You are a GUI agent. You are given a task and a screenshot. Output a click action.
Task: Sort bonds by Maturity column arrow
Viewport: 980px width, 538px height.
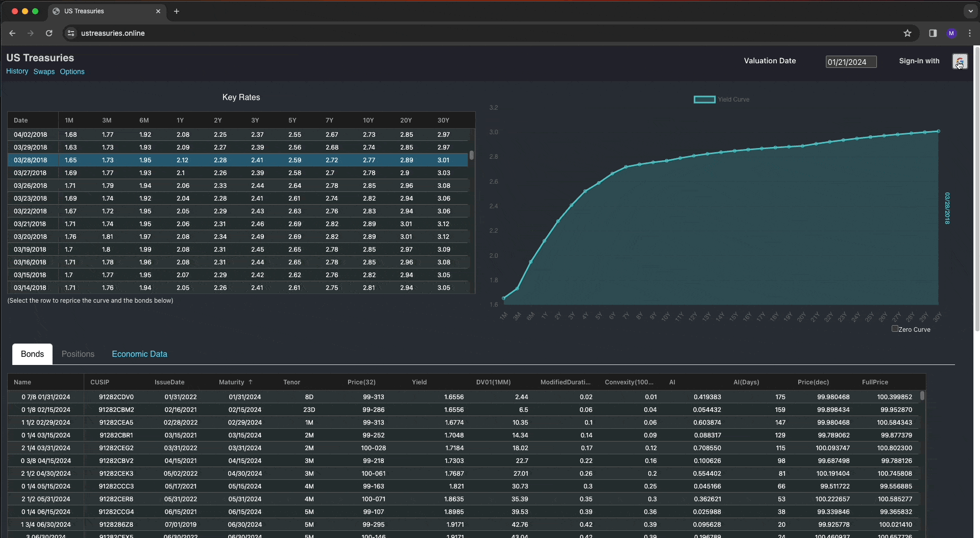(250, 382)
